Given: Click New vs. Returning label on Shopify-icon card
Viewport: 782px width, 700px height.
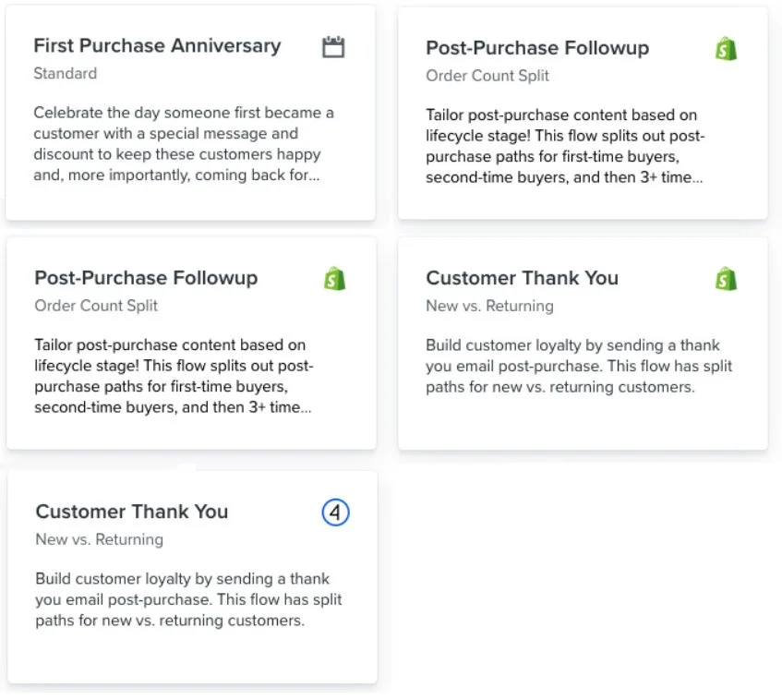Looking at the screenshot, I should click(x=489, y=305).
